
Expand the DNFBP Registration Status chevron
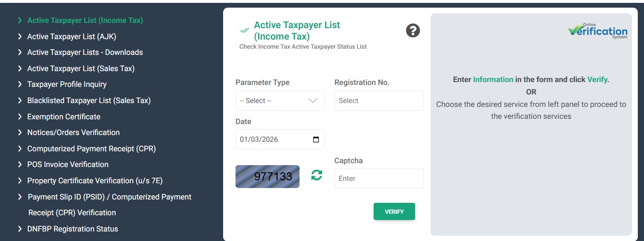coord(20,229)
